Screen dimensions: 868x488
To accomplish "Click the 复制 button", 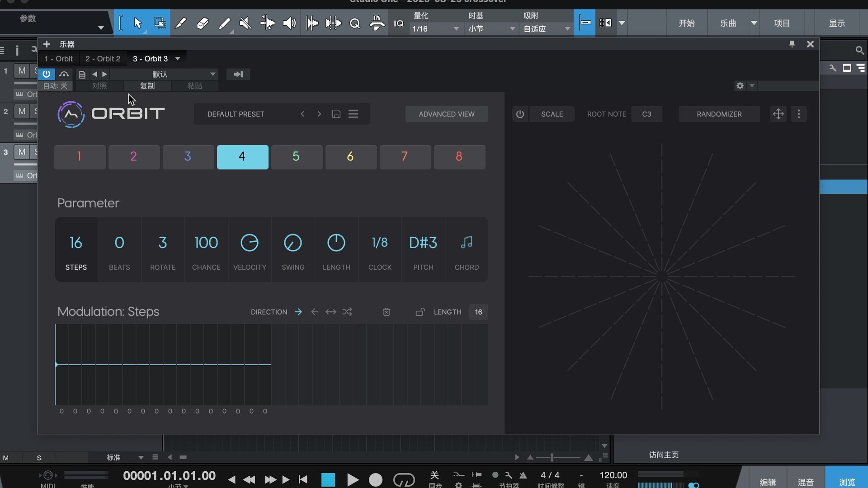I will [x=147, y=86].
